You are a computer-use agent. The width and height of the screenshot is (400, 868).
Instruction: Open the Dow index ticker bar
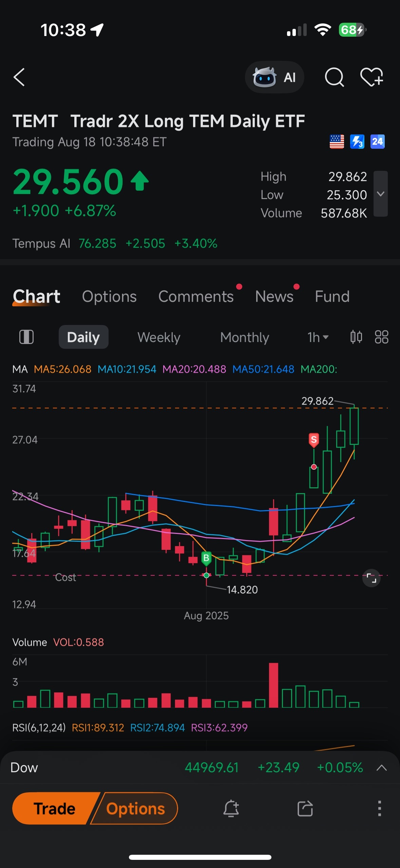tap(200, 768)
